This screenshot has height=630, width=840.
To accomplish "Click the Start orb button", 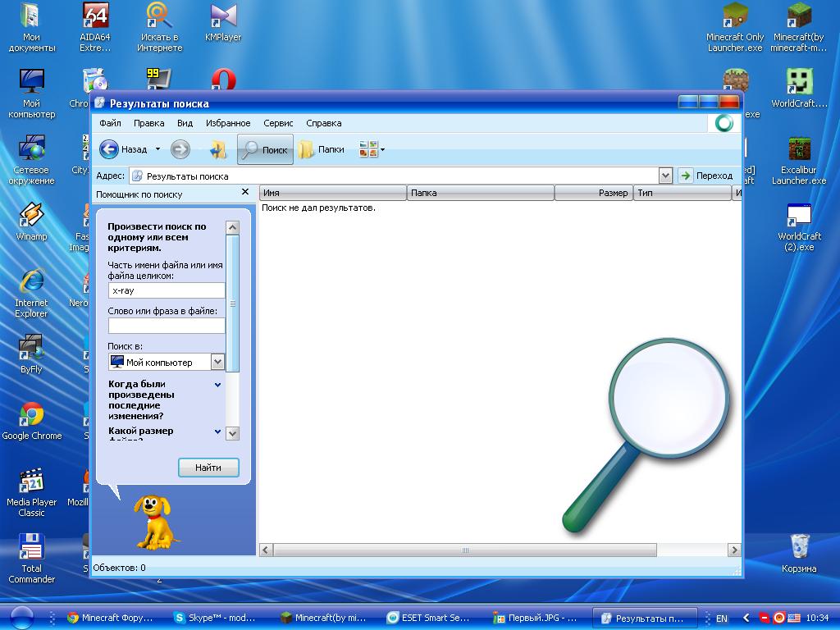I will click(x=21, y=618).
